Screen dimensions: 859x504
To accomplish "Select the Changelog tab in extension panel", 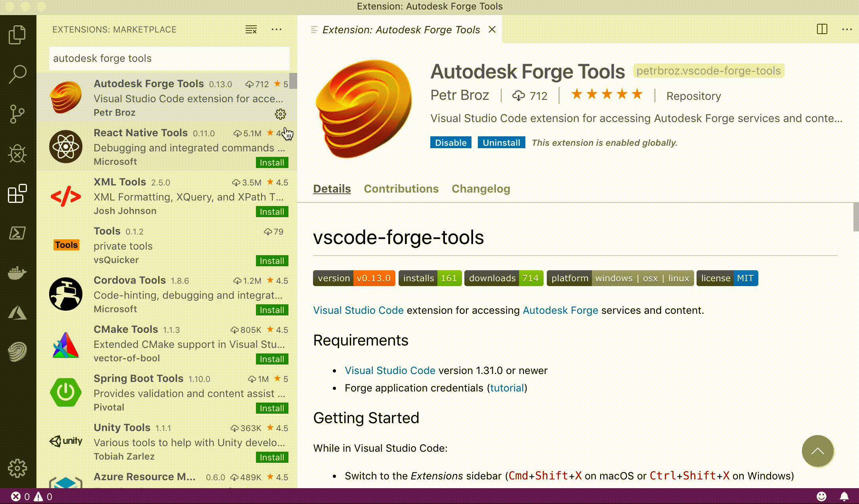I will tap(481, 188).
